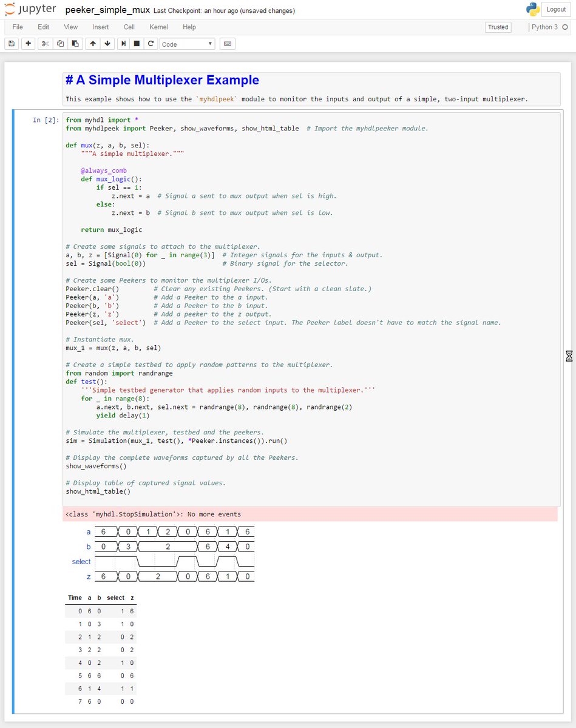Click the line 'return mux_logic'
The image size is (576, 728).
tap(111, 230)
